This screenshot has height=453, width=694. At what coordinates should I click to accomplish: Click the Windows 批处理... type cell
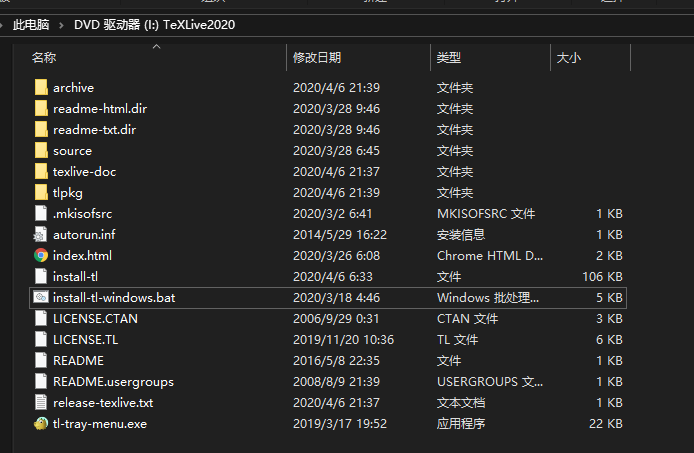point(488,298)
